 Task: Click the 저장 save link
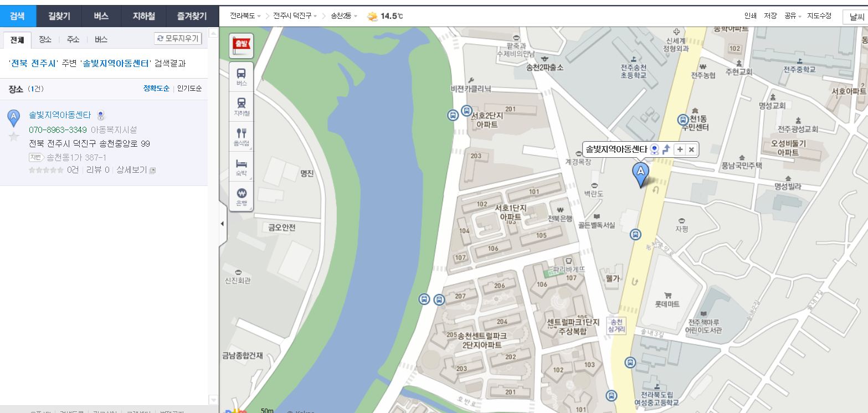[771, 16]
